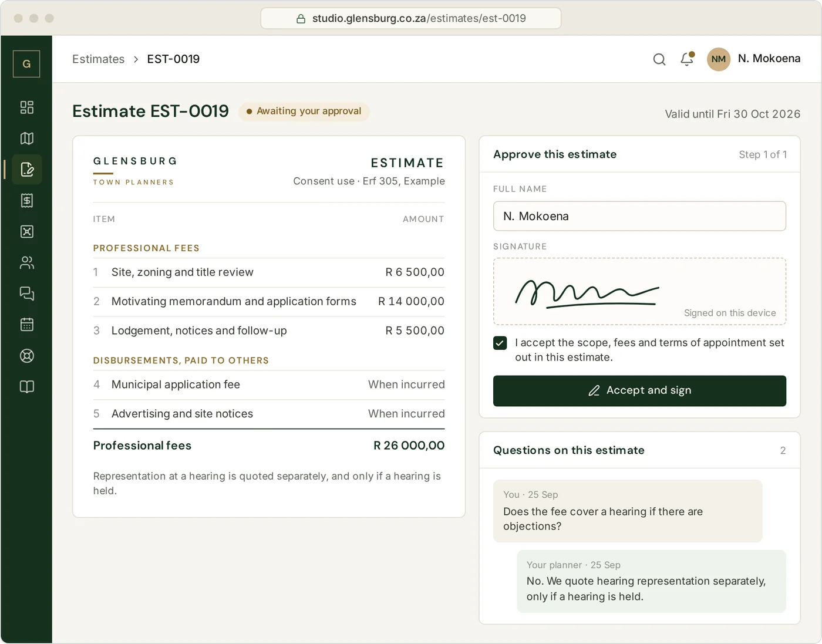Click the lock icon in address bar
Viewport: 822px width, 644px height.
pos(301,19)
